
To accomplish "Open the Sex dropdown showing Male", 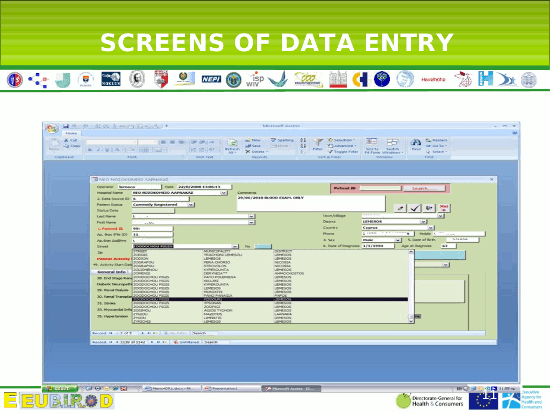I will (x=398, y=240).
